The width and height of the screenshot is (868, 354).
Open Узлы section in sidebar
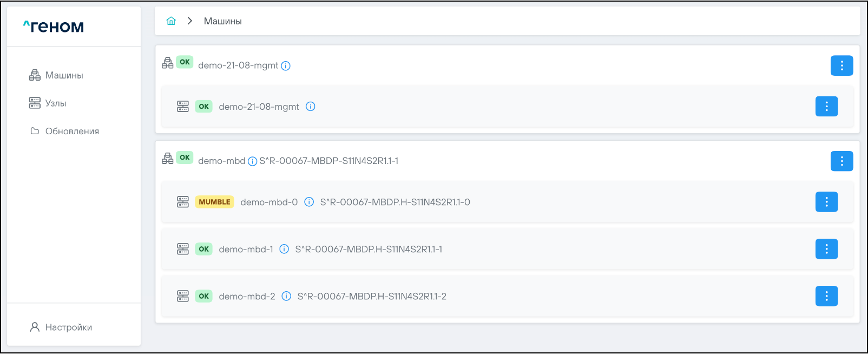pyautogui.click(x=55, y=103)
